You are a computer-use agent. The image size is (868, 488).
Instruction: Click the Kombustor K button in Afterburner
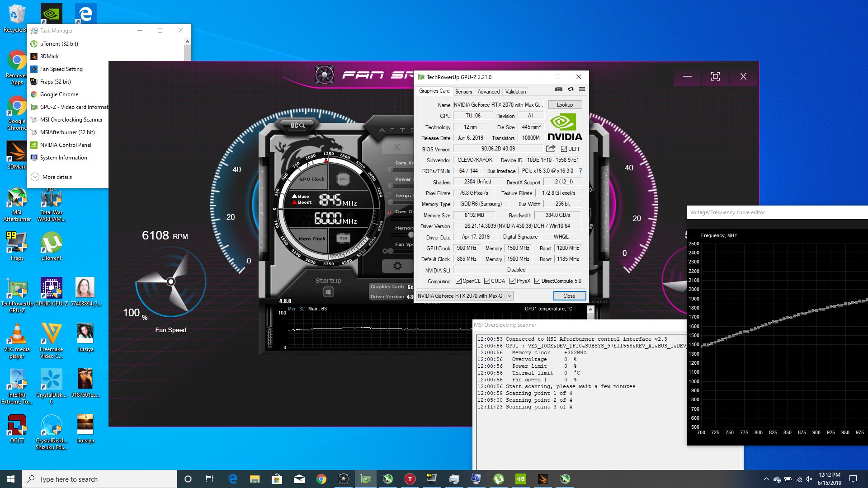point(397,147)
